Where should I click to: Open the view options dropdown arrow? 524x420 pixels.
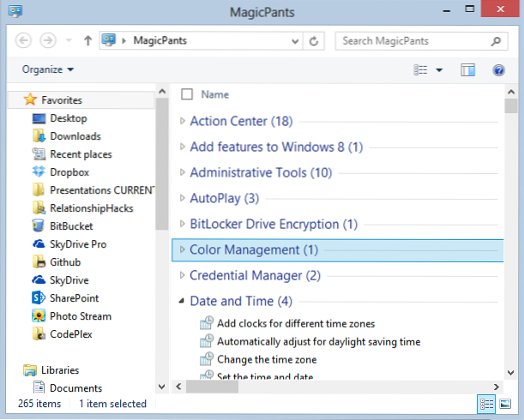pyautogui.click(x=439, y=69)
